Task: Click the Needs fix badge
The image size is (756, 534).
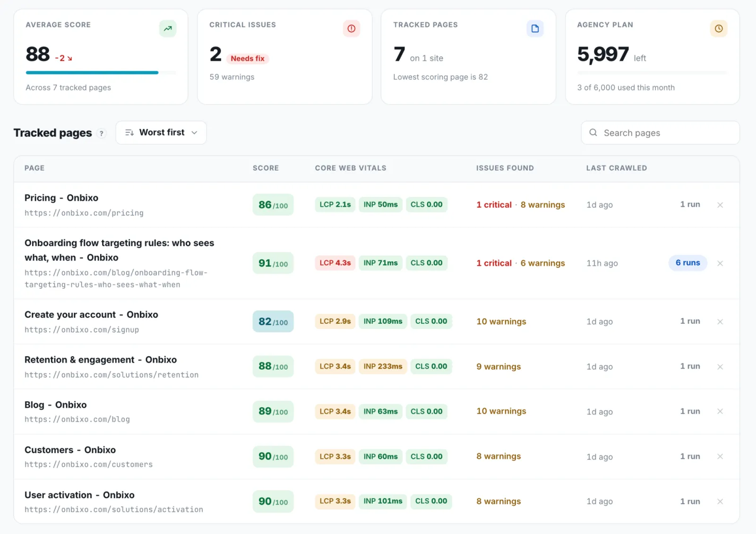Action: [248, 59]
